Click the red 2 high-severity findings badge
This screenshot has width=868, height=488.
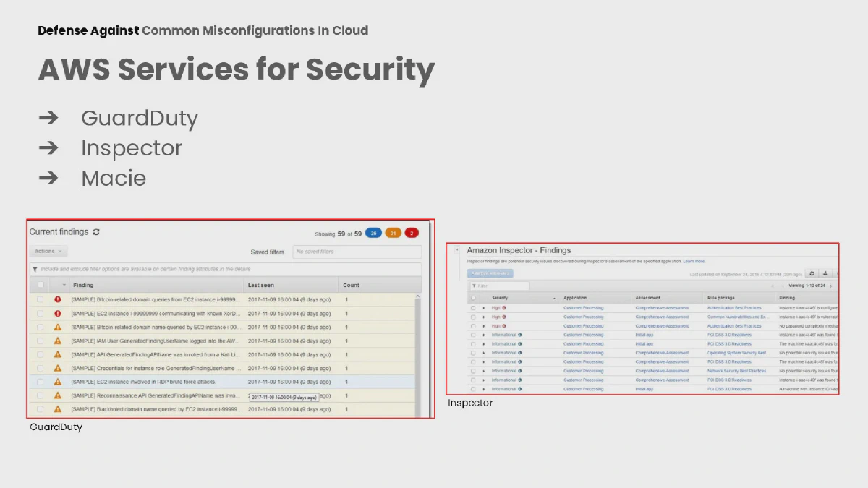pos(412,233)
